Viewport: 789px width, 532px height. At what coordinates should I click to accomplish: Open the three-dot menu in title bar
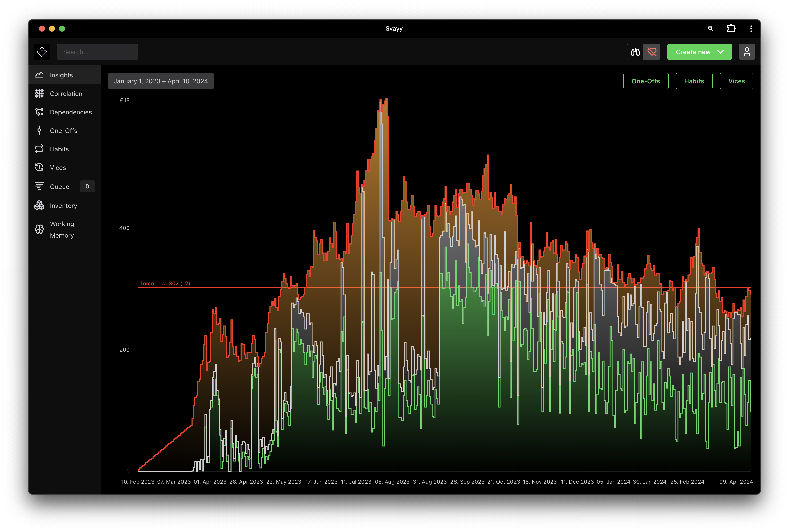[x=751, y=29]
